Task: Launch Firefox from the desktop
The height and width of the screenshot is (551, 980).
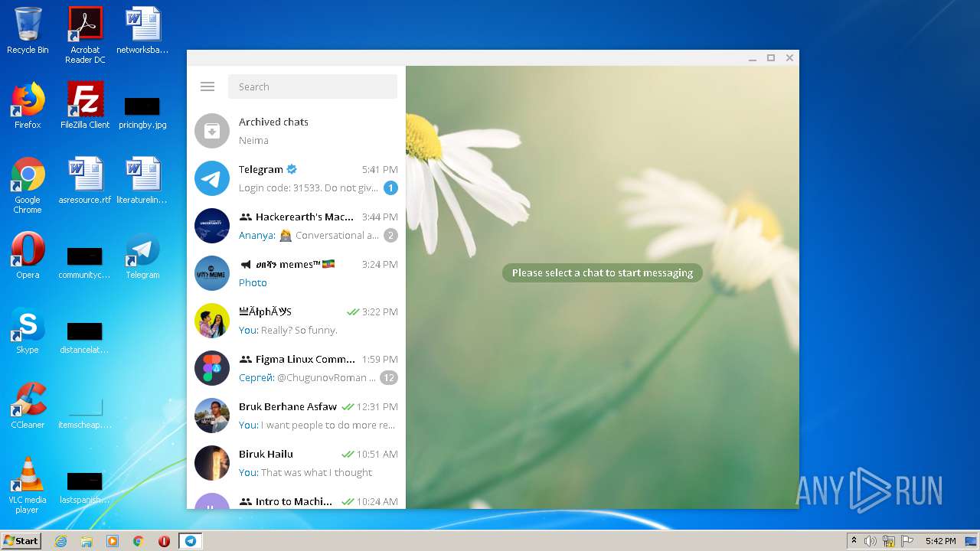Action: point(28,106)
